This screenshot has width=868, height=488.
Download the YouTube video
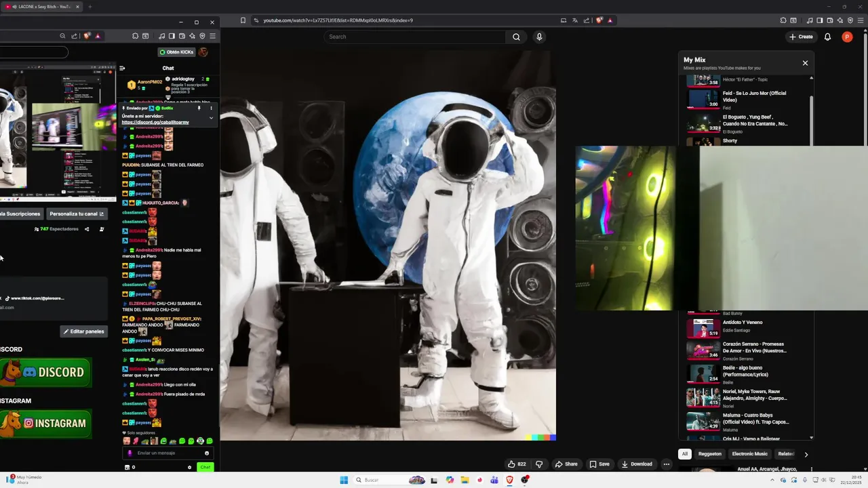click(x=637, y=464)
